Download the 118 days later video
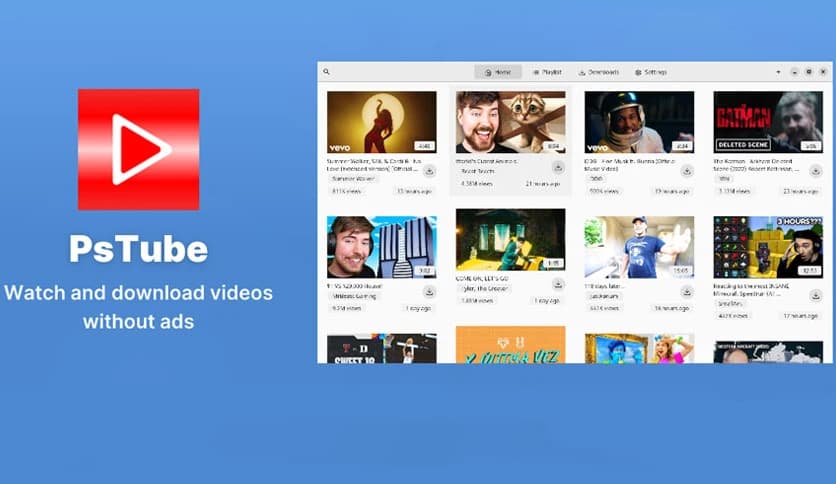 pyautogui.click(x=687, y=291)
